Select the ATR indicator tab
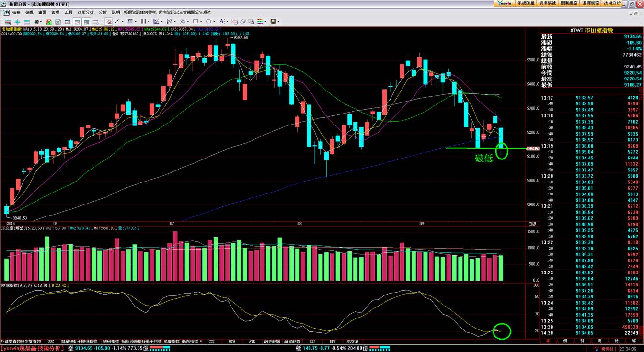Image resolution: width=644 pixels, height=352 pixels. [x=252, y=341]
